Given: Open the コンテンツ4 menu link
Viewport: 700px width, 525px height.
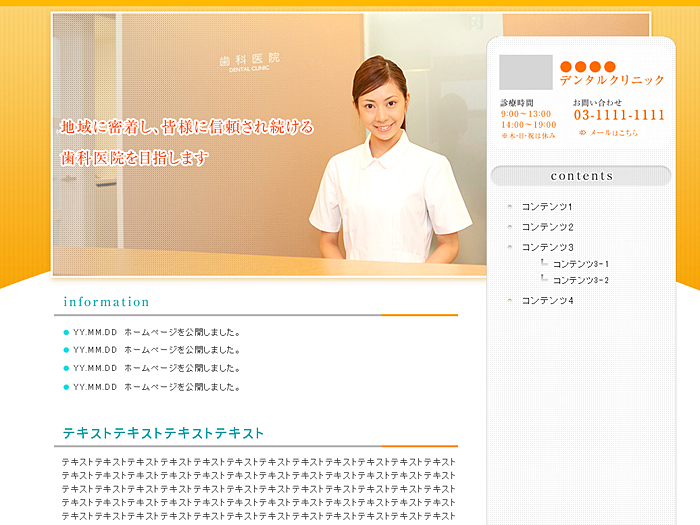Looking at the screenshot, I should click(x=547, y=300).
